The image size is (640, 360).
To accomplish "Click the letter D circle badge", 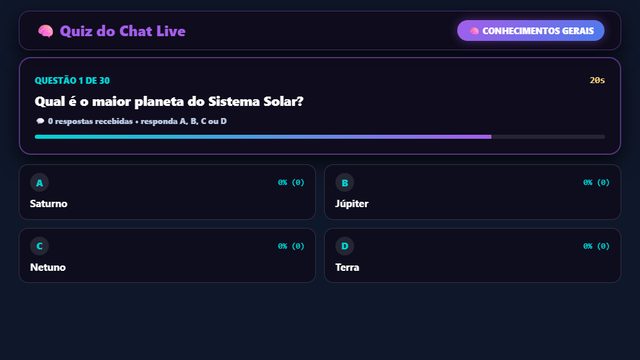I will click(345, 246).
